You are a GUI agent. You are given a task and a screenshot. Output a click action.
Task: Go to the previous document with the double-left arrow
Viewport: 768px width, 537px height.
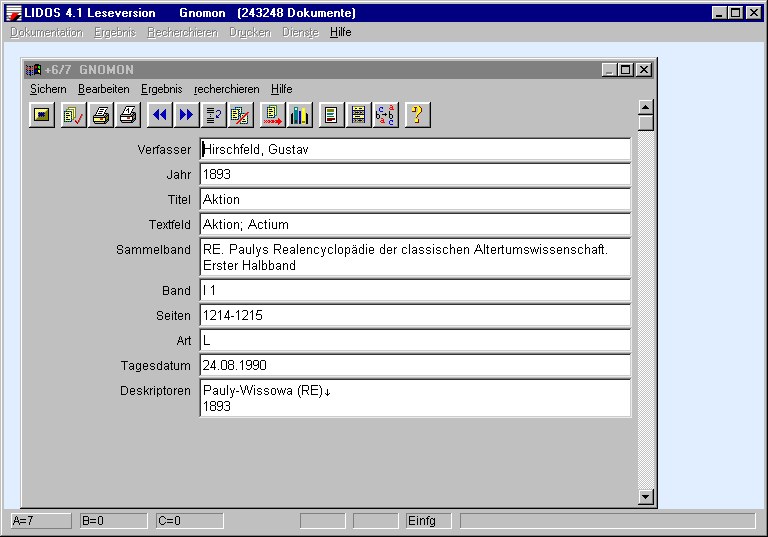pyautogui.click(x=160, y=115)
